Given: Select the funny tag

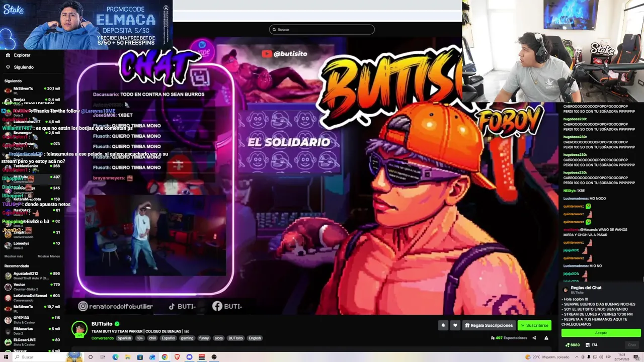Looking at the screenshot, I should pyautogui.click(x=204, y=338).
